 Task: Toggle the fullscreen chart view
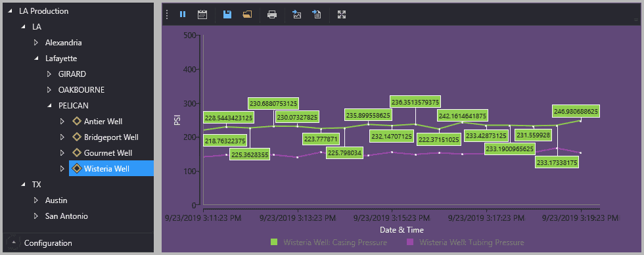coord(341,14)
